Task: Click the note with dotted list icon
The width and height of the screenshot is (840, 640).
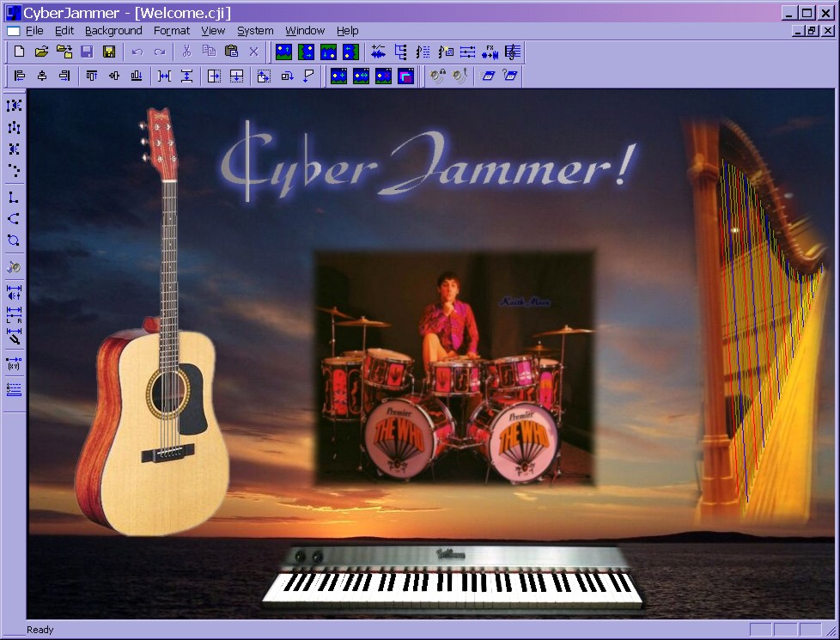Action: (423, 52)
